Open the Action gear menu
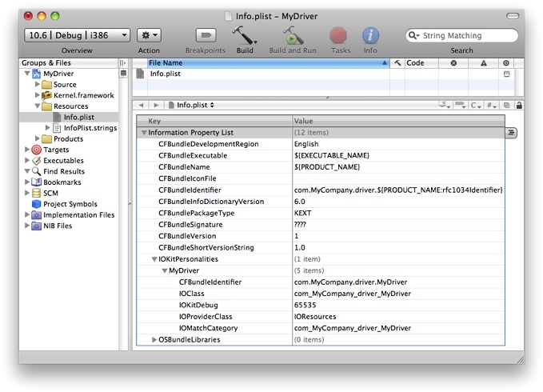The width and height of the screenshot is (543, 392). coord(149,35)
